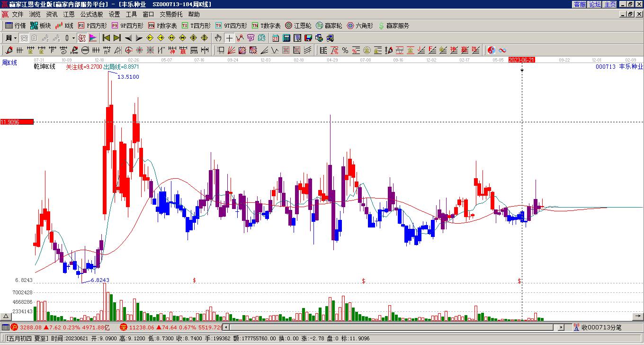Select the hand pan tool

pos(218,38)
